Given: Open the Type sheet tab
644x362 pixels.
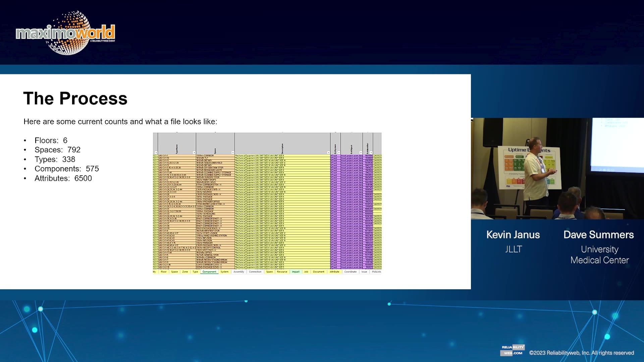Looking at the screenshot, I should 194,271.
